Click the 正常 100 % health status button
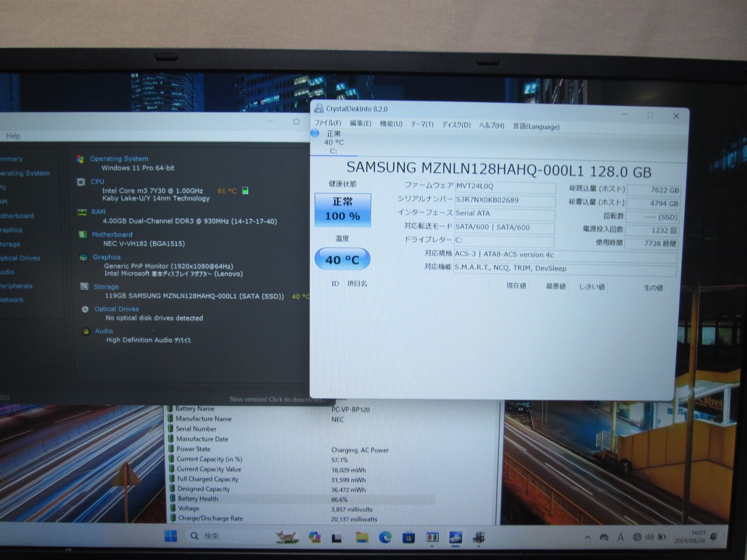The image size is (747, 560). (343, 210)
